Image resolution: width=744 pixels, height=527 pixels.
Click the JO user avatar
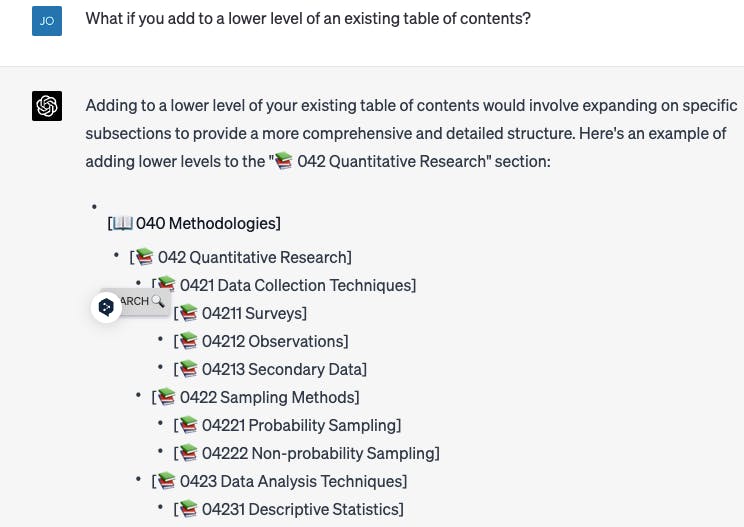point(47,21)
